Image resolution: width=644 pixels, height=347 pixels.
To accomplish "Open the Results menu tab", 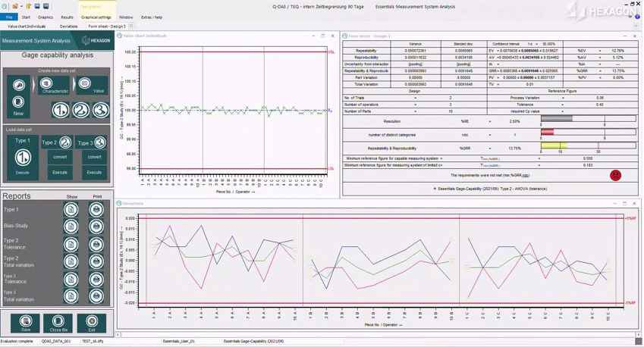I will (67, 17).
